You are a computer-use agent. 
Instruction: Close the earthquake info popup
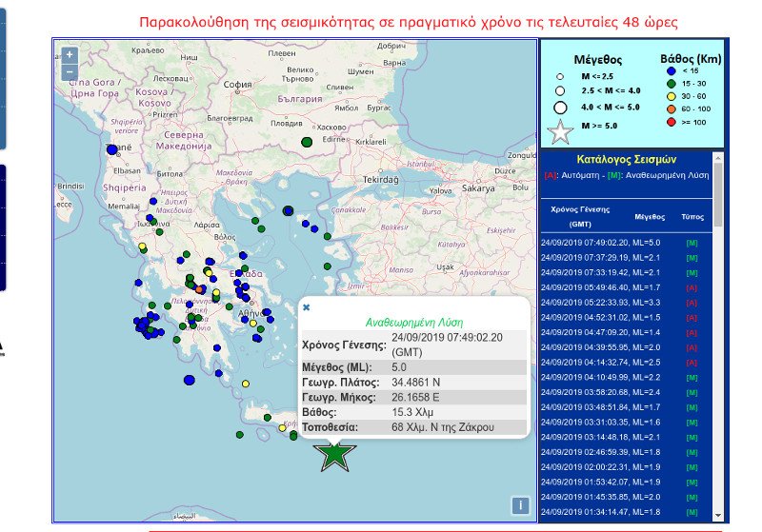306,307
